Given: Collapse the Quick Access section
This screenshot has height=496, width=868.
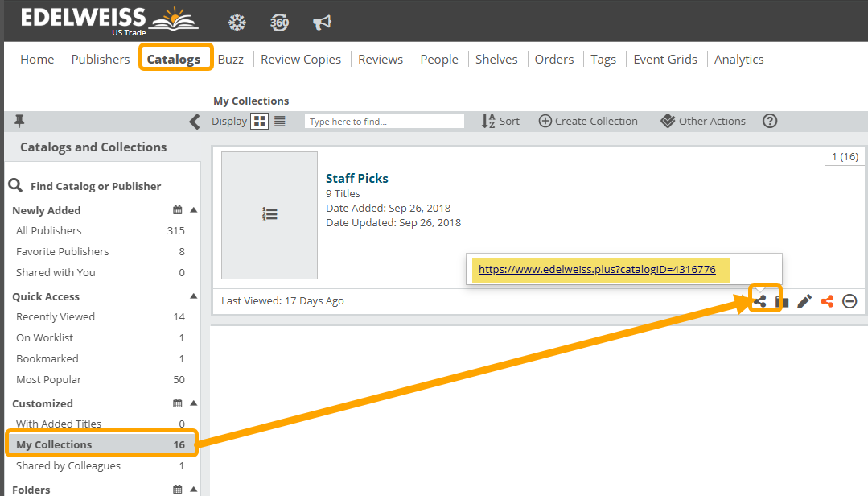Looking at the screenshot, I should click(x=193, y=296).
